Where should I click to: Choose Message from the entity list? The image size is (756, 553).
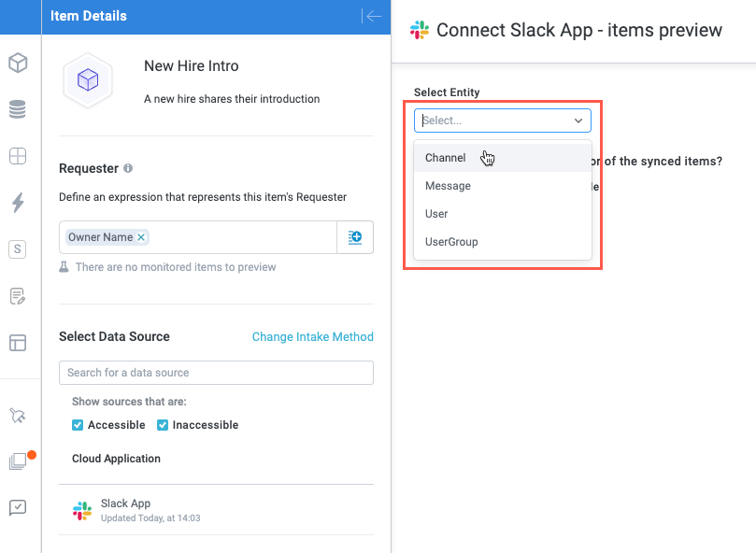448,186
